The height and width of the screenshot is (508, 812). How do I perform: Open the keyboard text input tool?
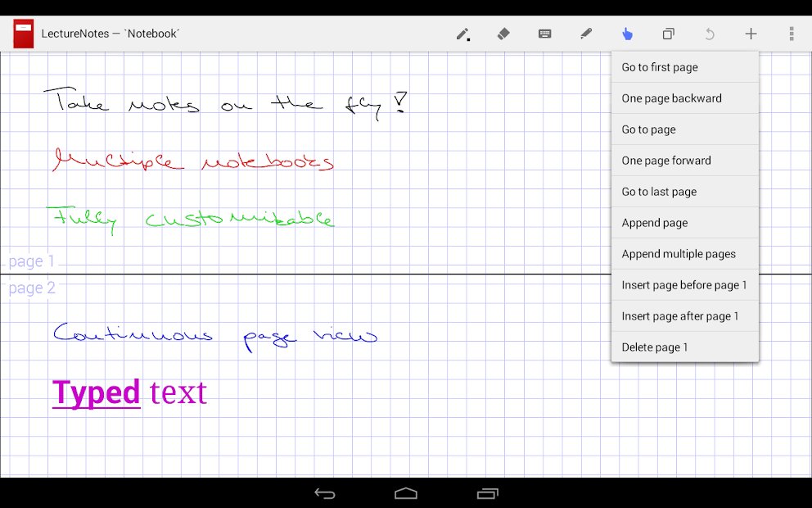tap(544, 34)
